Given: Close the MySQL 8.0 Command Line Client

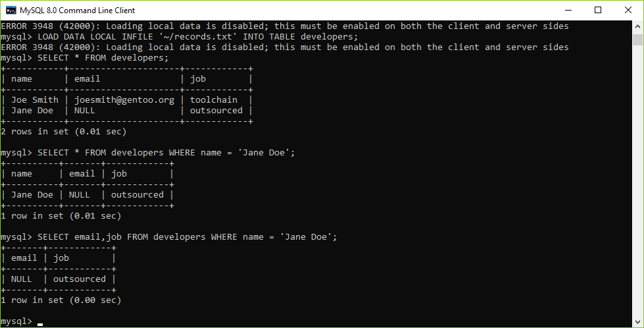Looking at the screenshot, I should pyautogui.click(x=628, y=11).
